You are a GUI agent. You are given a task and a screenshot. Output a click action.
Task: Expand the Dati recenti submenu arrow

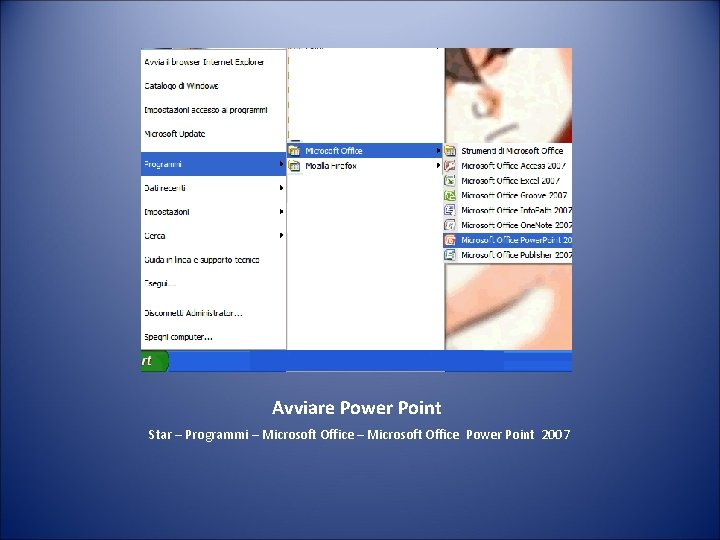pos(281,188)
